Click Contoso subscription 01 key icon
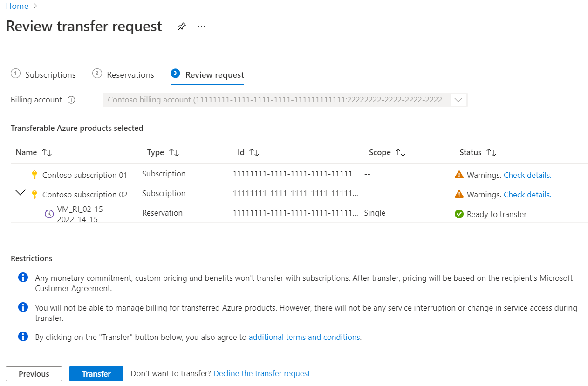 [x=34, y=175]
